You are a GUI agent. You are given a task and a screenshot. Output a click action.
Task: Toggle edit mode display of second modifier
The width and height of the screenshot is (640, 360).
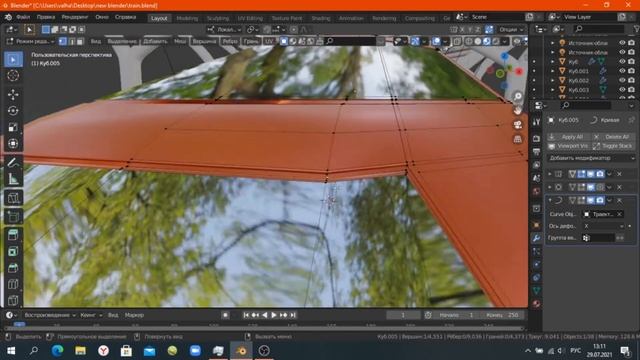coord(582,187)
